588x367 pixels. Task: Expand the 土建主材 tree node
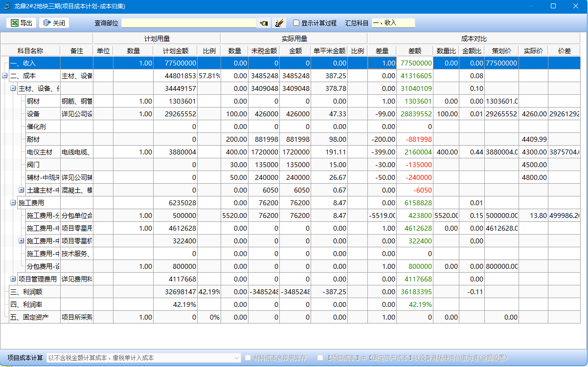[x=21, y=190]
